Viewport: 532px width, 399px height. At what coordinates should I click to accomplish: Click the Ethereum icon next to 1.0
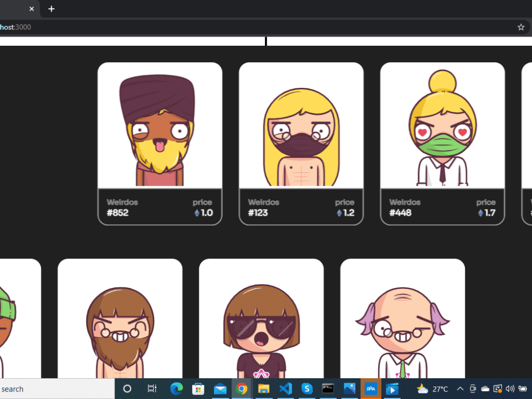tap(197, 213)
